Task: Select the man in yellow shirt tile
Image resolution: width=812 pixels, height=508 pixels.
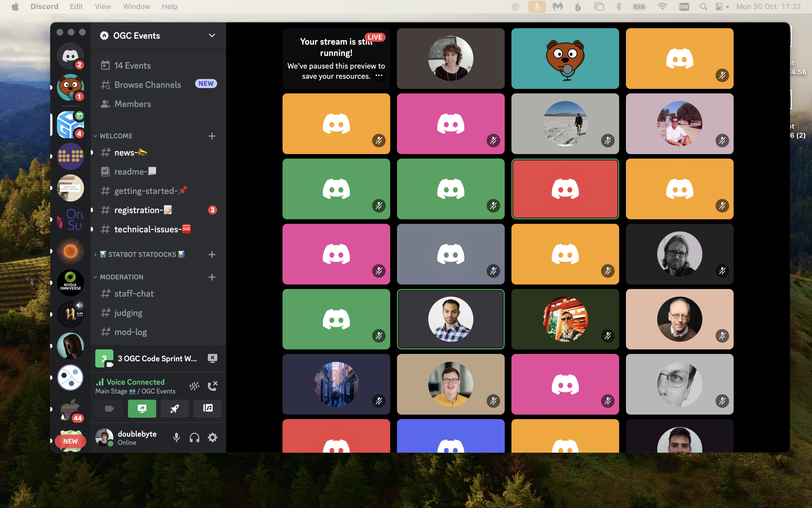Action: pyautogui.click(x=451, y=384)
